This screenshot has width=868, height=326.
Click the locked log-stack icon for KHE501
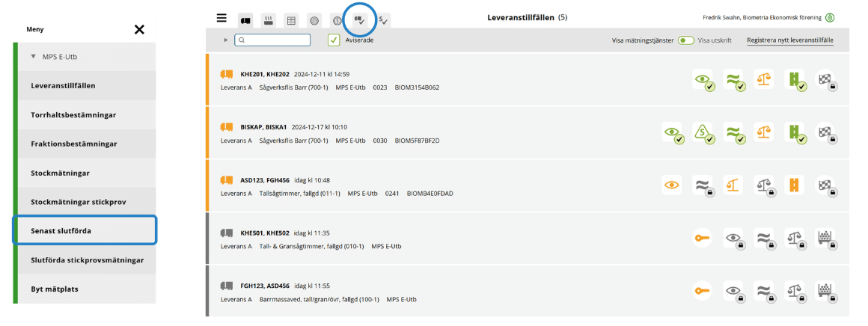click(x=826, y=238)
